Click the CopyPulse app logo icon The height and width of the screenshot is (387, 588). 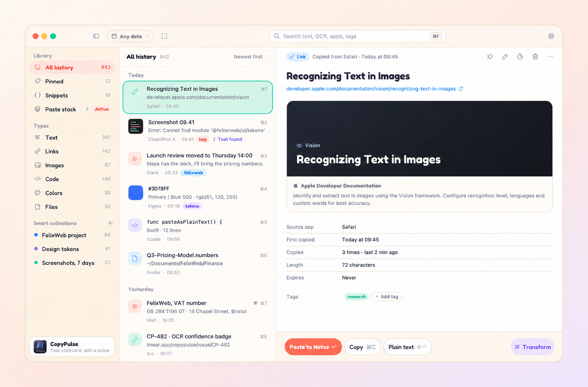click(x=40, y=347)
